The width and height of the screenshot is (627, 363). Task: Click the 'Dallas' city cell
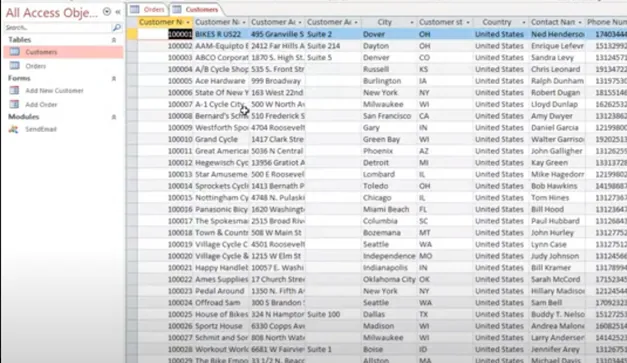click(389, 314)
